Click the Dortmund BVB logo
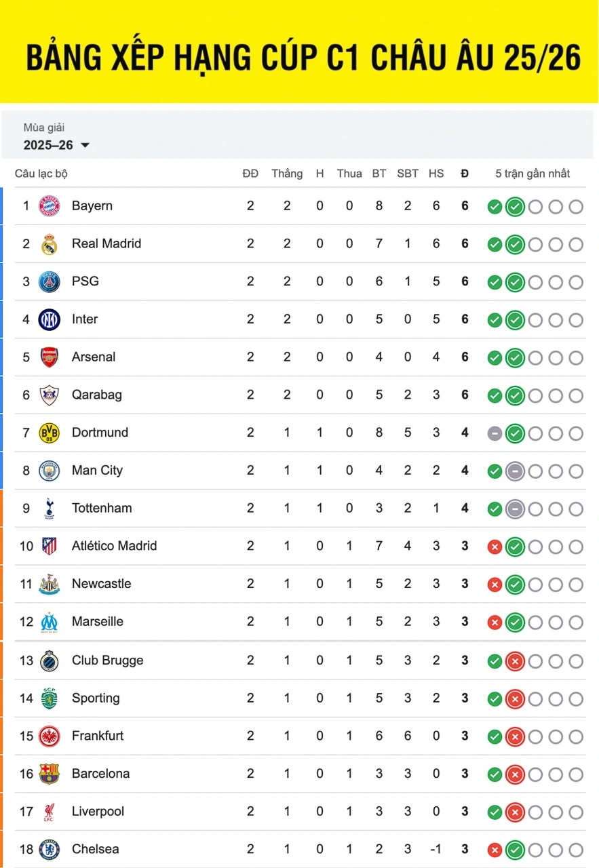 click(x=50, y=433)
